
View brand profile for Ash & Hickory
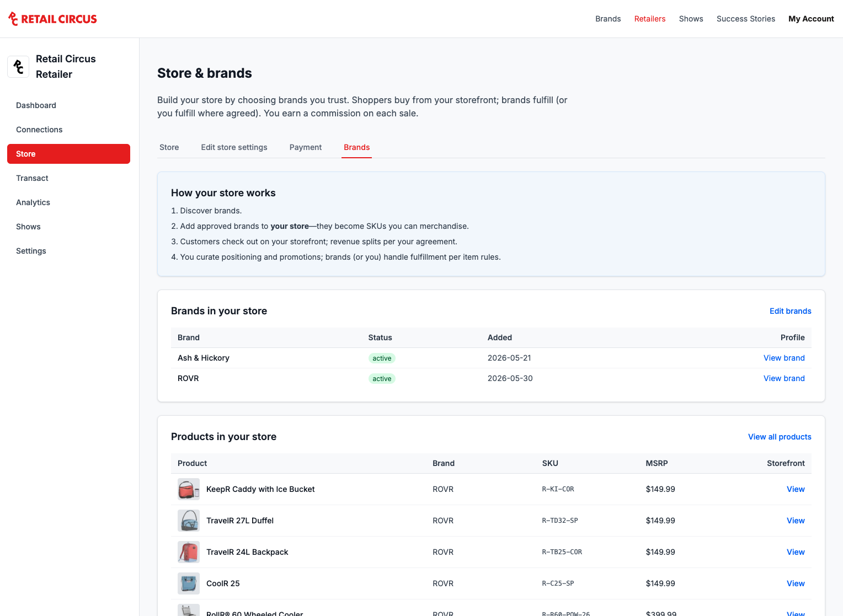[784, 358]
